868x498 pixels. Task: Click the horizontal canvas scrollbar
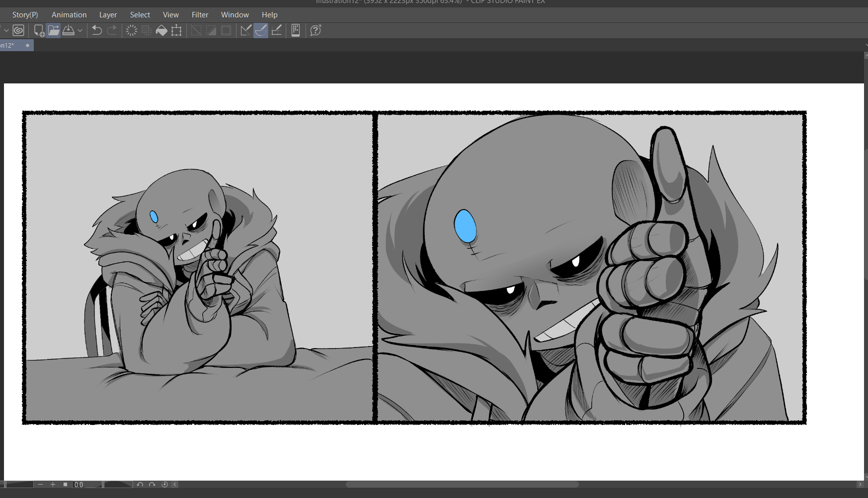click(462, 485)
